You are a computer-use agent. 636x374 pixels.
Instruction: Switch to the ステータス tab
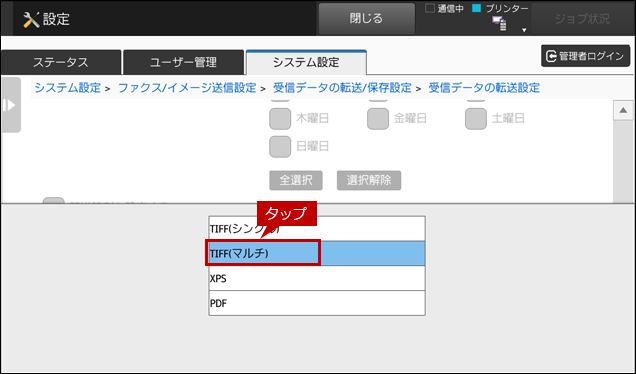pyautogui.click(x=61, y=62)
